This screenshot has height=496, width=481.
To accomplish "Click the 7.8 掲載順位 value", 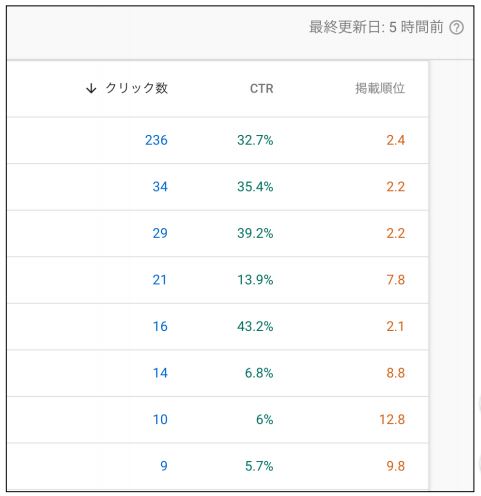I will [x=396, y=280].
